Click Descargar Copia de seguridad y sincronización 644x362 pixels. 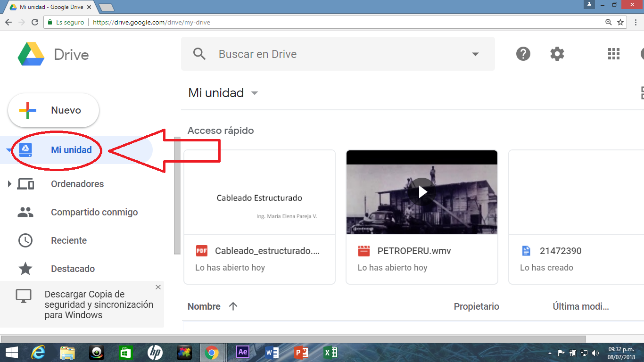click(x=99, y=304)
